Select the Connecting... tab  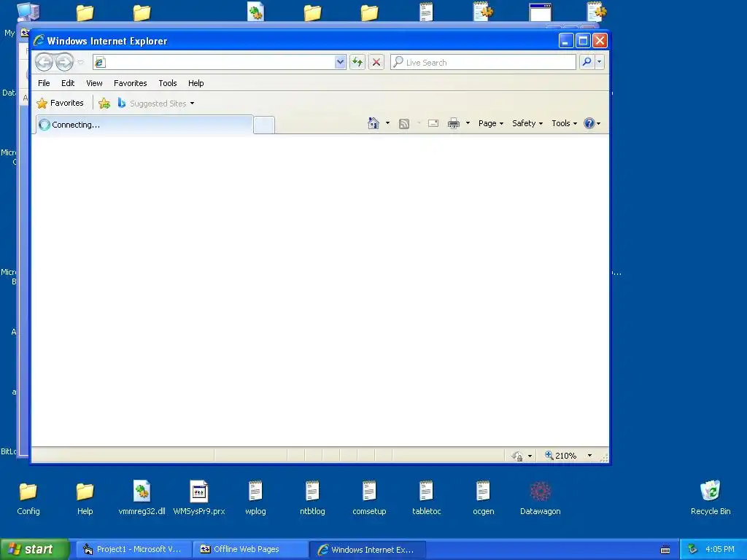(x=144, y=125)
